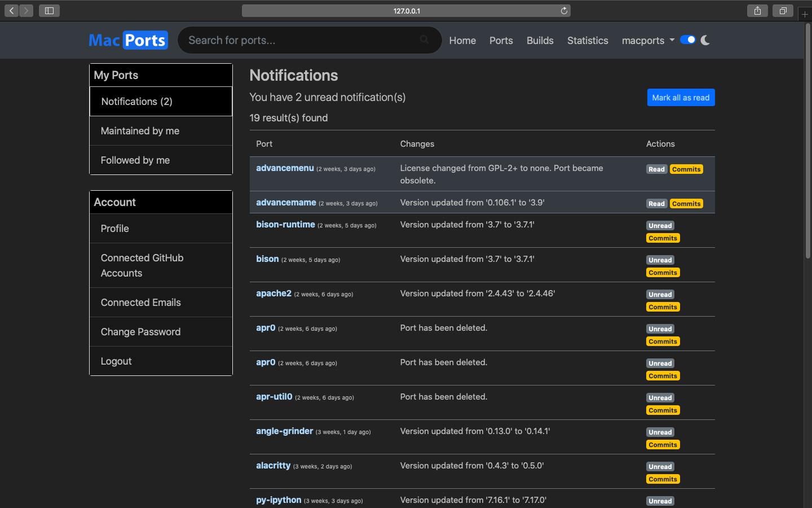The image size is (812, 508).
Task: Open the bison port link
Action: tap(267, 259)
